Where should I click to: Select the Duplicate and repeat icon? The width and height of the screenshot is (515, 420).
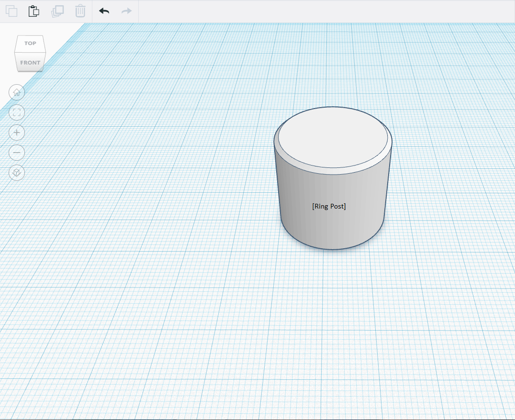pyautogui.click(x=57, y=11)
